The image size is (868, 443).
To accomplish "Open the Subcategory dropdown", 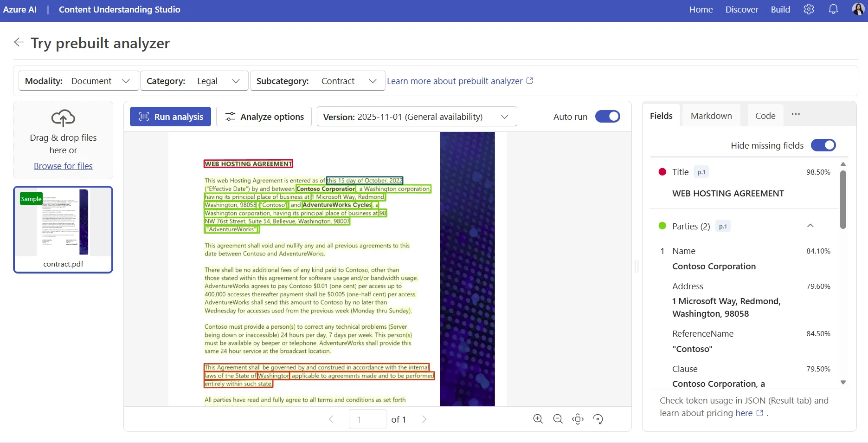I will 318,81.
